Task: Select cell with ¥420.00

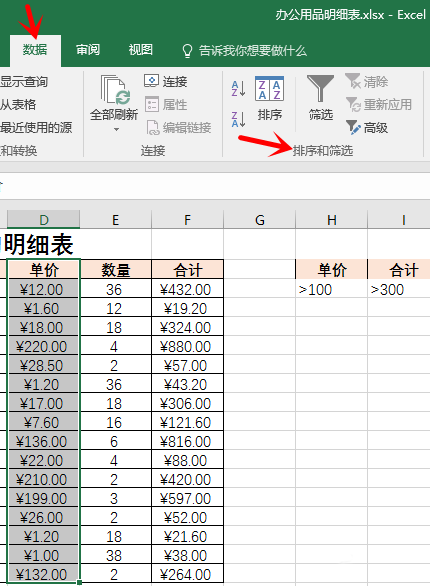Action: coord(188,479)
